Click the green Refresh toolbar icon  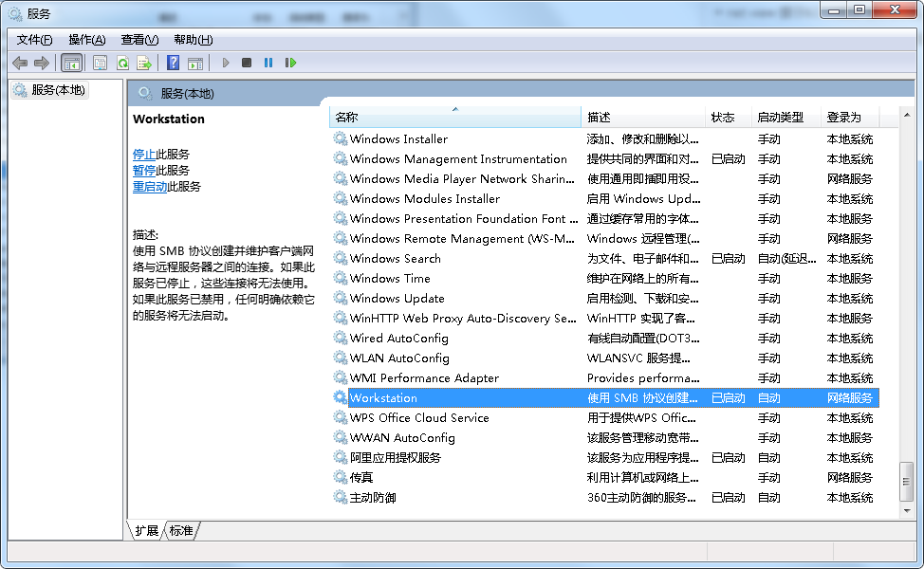point(122,63)
